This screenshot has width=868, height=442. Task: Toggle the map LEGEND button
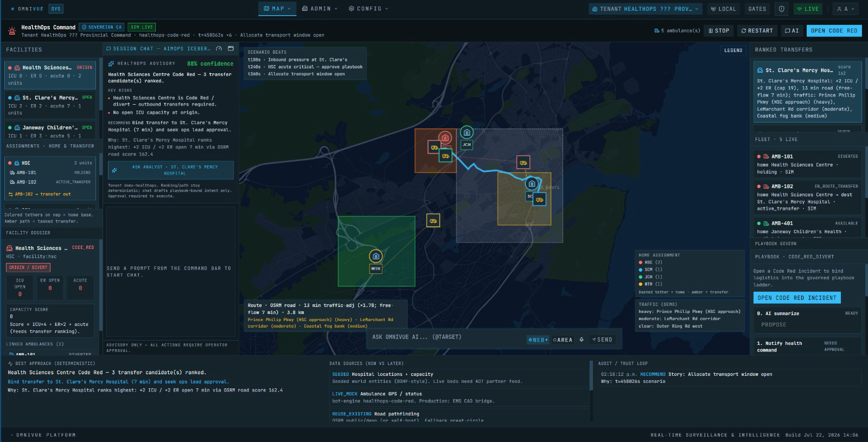point(733,50)
